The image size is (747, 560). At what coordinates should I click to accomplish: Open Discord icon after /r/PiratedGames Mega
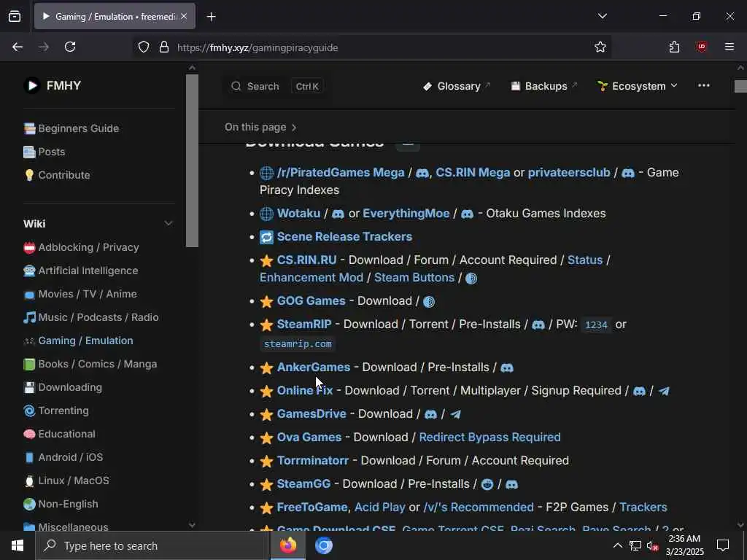pos(422,174)
